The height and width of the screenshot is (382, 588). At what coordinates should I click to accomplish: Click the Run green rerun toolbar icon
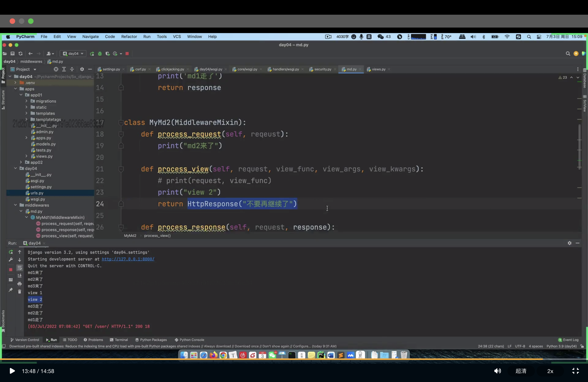(x=92, y=53)
